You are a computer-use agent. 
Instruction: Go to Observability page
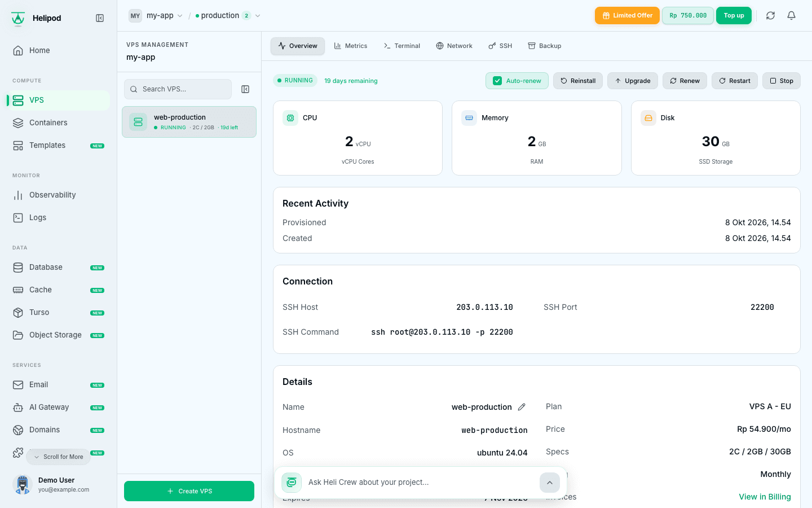tap(59, 195)
